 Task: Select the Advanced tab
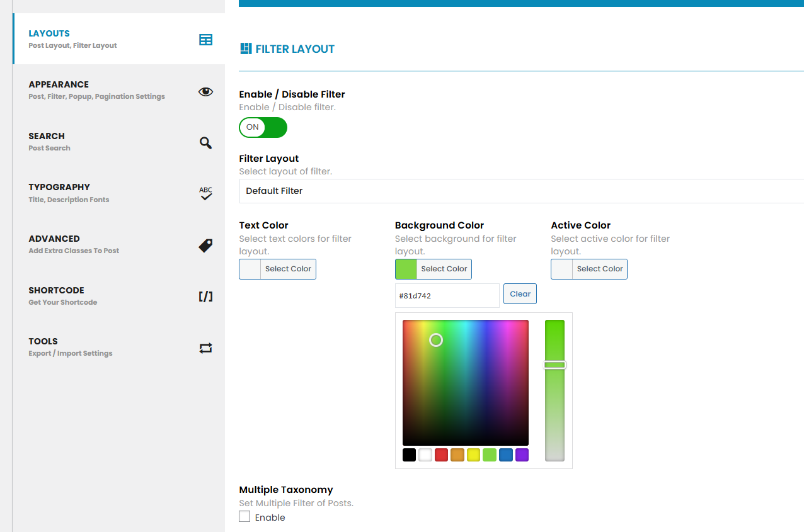(118, 244)
